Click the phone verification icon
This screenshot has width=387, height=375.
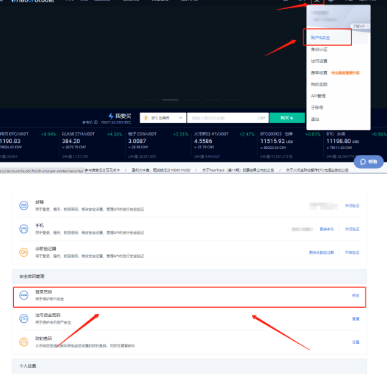[x=24, y=229]
